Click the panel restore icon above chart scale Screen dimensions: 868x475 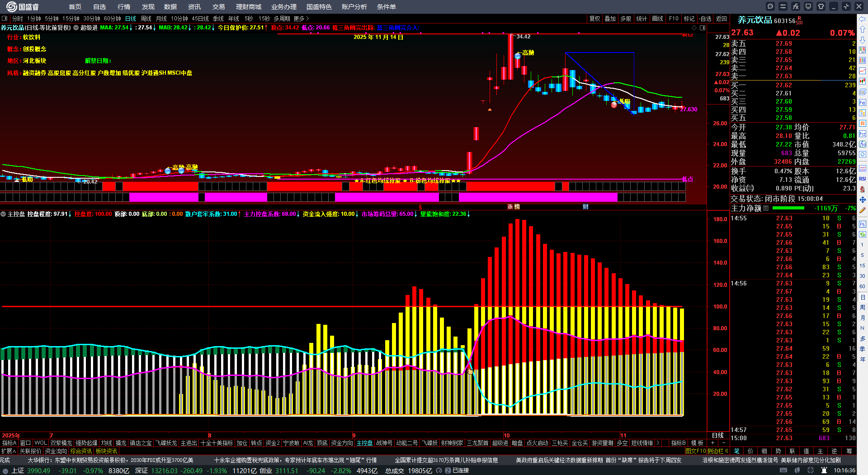click(x=703, y=28)
